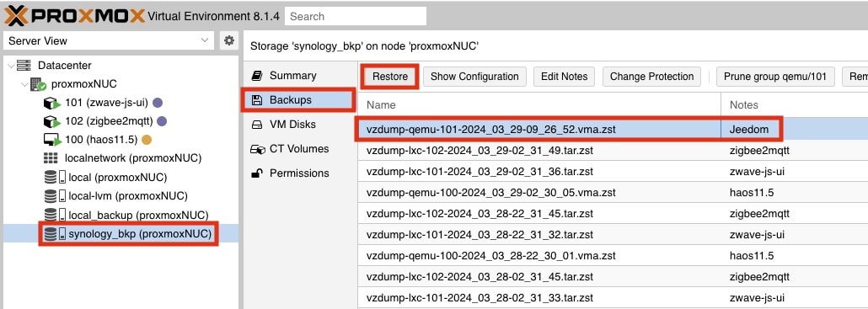The width and height of the screenshot is (868, 309).
Task: Click the Jeedom note cell
Action: coord(749,130)
